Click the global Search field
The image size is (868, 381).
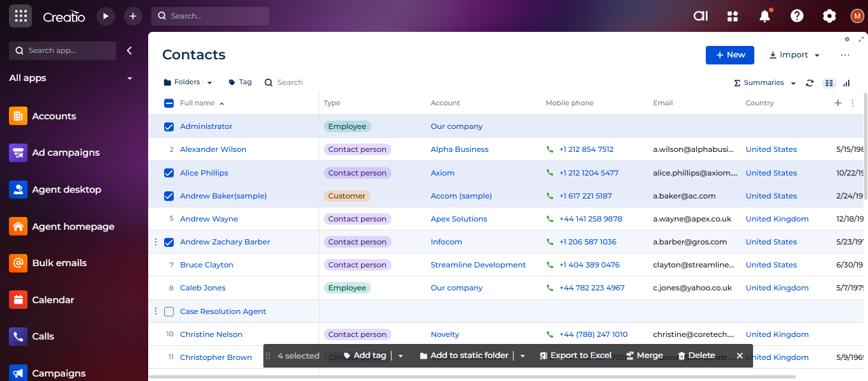pyautogui.click(x=210, y=16)
